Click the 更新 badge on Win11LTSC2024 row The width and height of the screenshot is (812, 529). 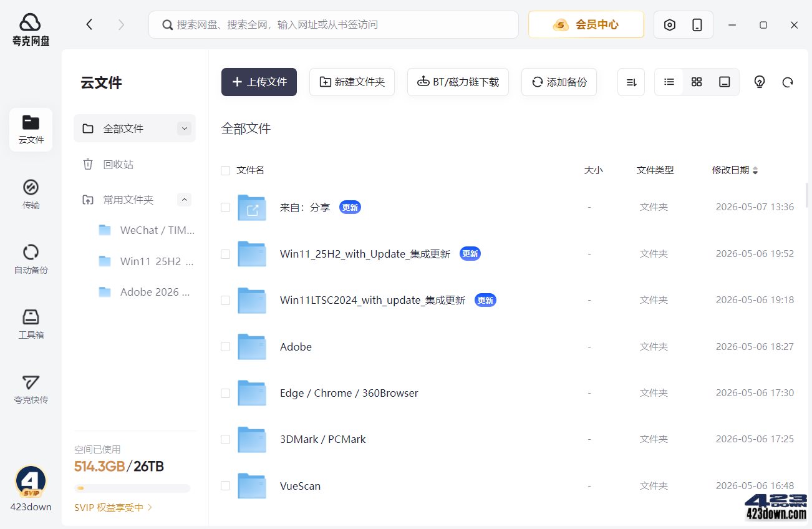point(485,300)
